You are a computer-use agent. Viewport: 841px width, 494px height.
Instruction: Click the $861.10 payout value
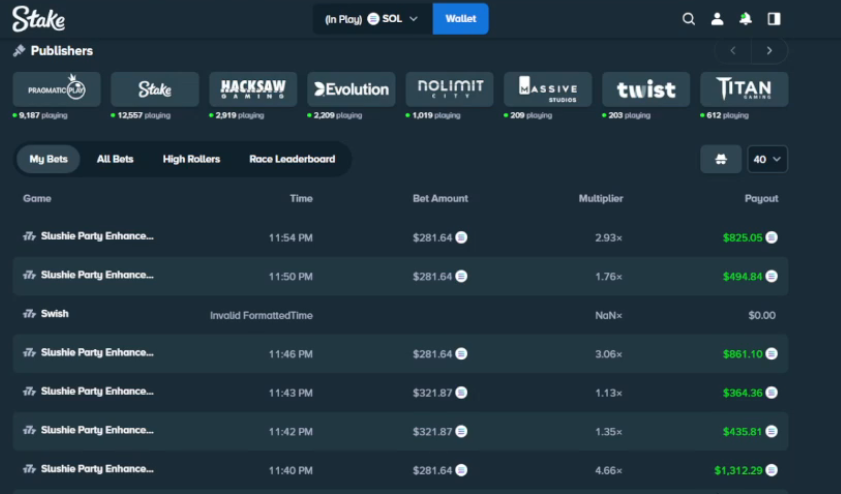tap(742, 354)
